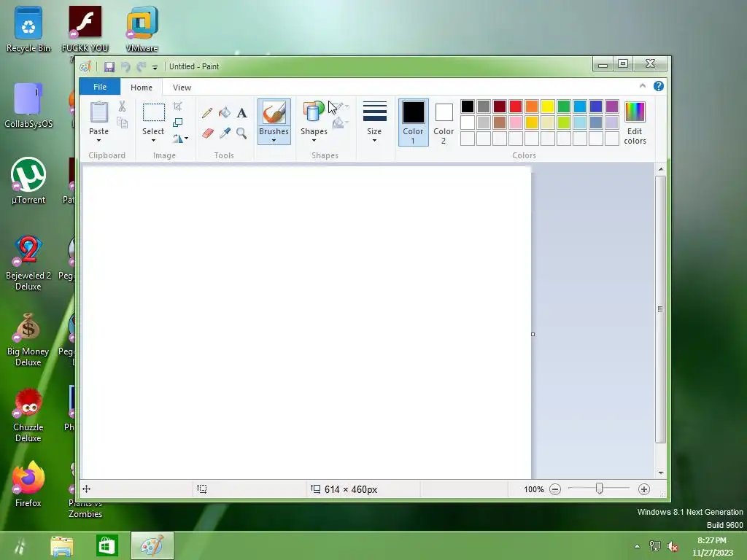This screenshot has height=560, width=747.
Task: Zoom out with the minus button
Action: point(555,489)
